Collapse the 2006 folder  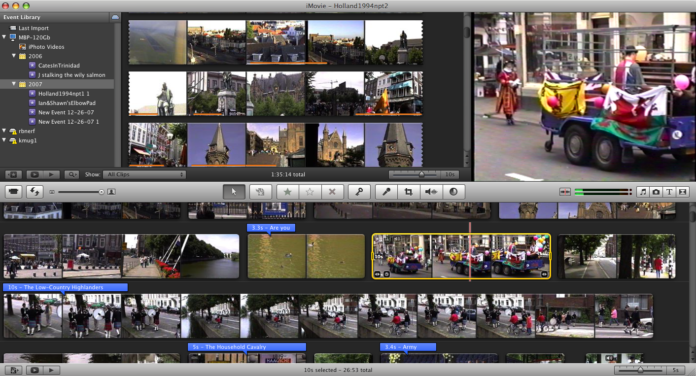tap(13, 56)
